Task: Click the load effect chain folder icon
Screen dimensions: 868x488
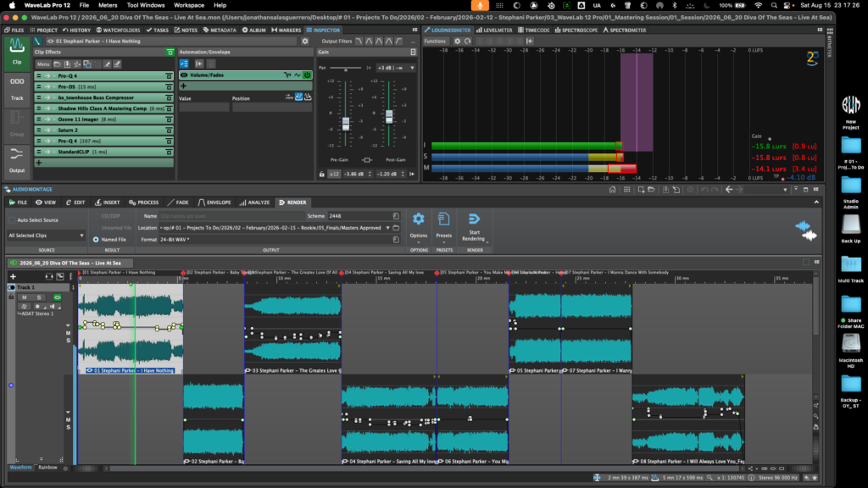Action: [57, 64]
